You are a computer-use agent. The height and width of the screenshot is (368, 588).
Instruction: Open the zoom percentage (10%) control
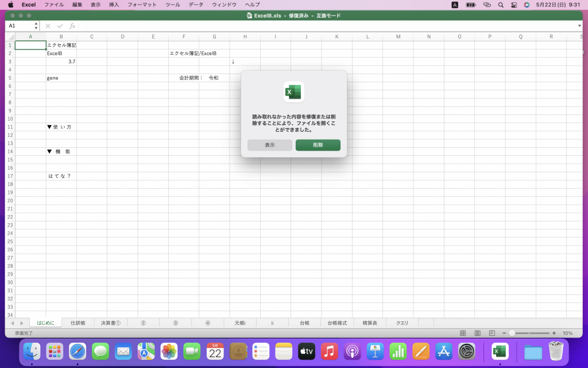[x=567, y=333]
